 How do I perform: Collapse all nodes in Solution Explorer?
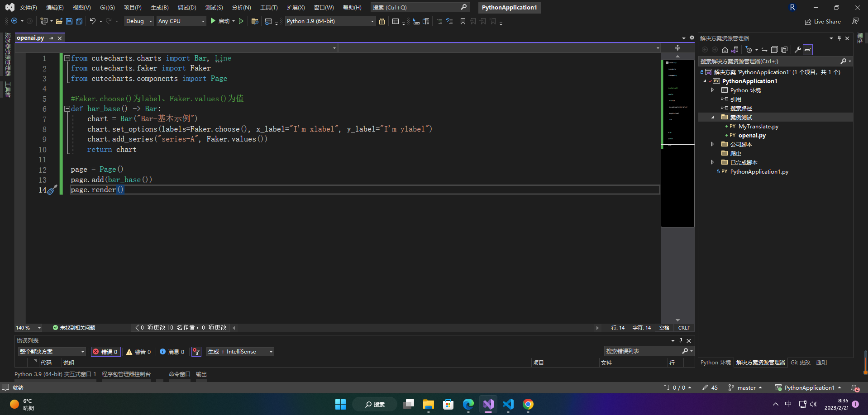click(774, 50)
